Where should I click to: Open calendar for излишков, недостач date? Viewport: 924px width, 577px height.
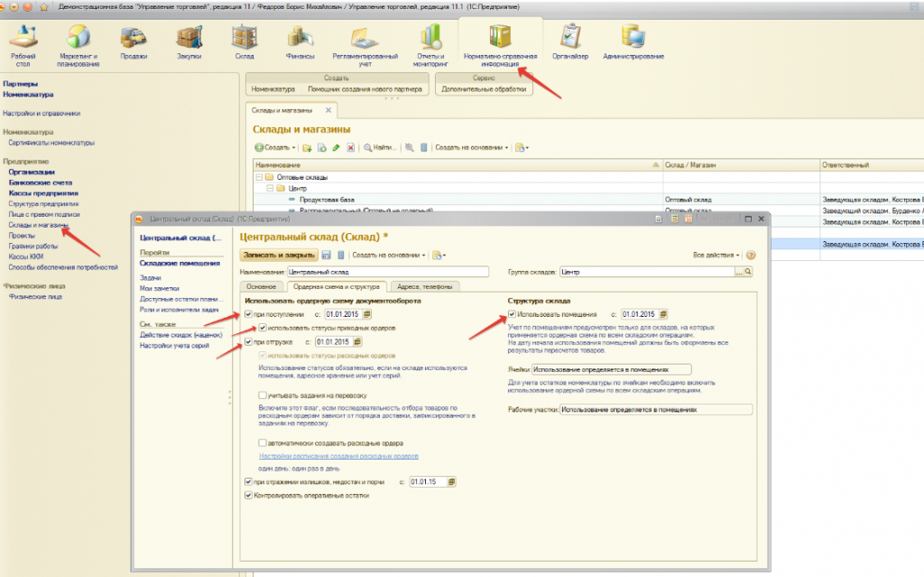pos(452,482)
